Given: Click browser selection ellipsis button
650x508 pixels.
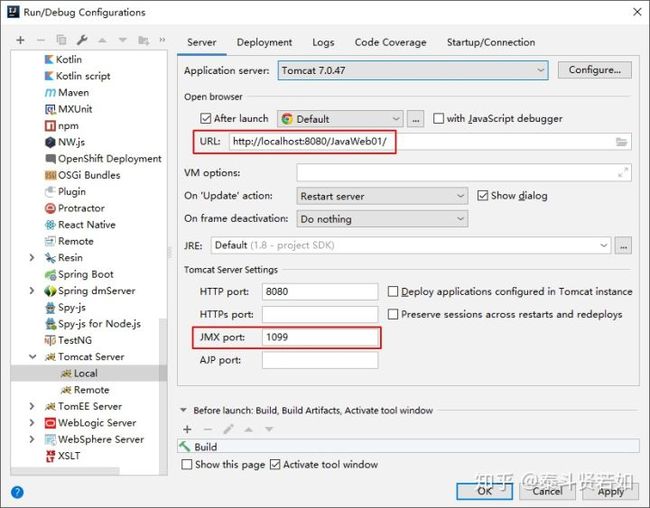Looking at the screenshot, I should point(415,119).
